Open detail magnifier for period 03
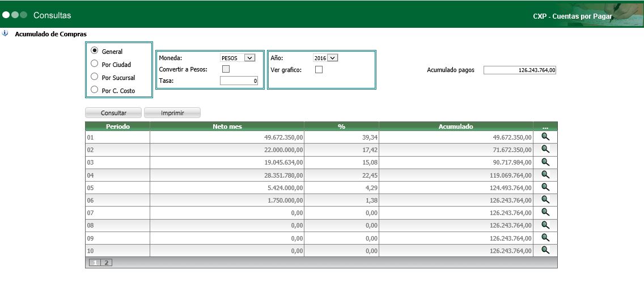 [545, 162]
